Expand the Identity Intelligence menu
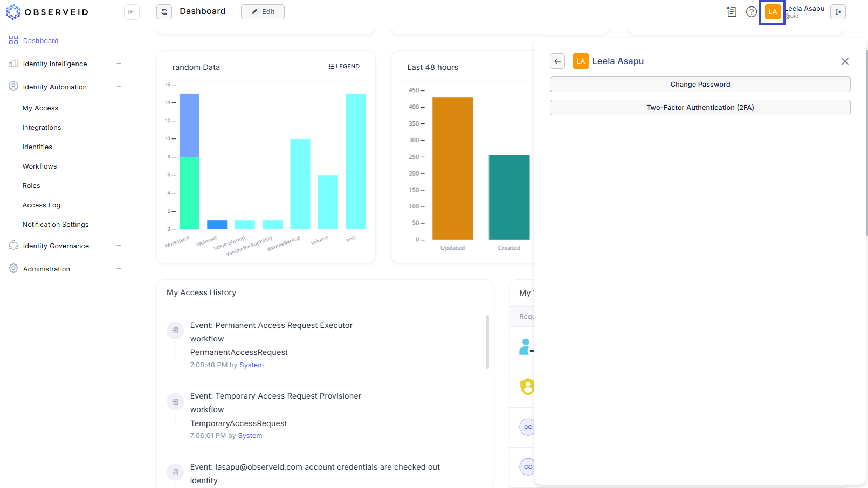The height and width of the screenshot is (488, 868). click(x=119, y=64)
